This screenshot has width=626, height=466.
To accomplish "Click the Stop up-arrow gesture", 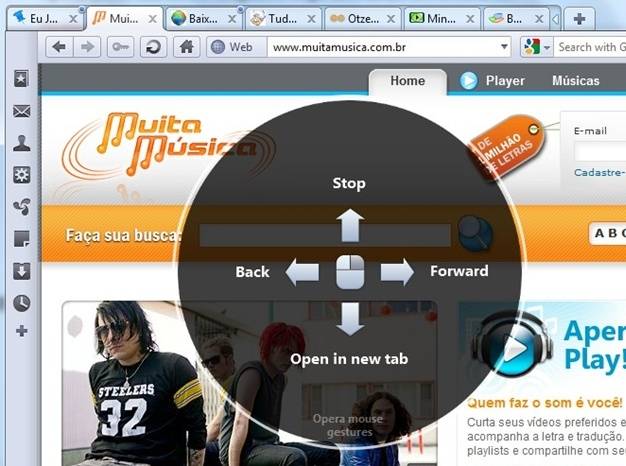I will (x=350, y=225).
